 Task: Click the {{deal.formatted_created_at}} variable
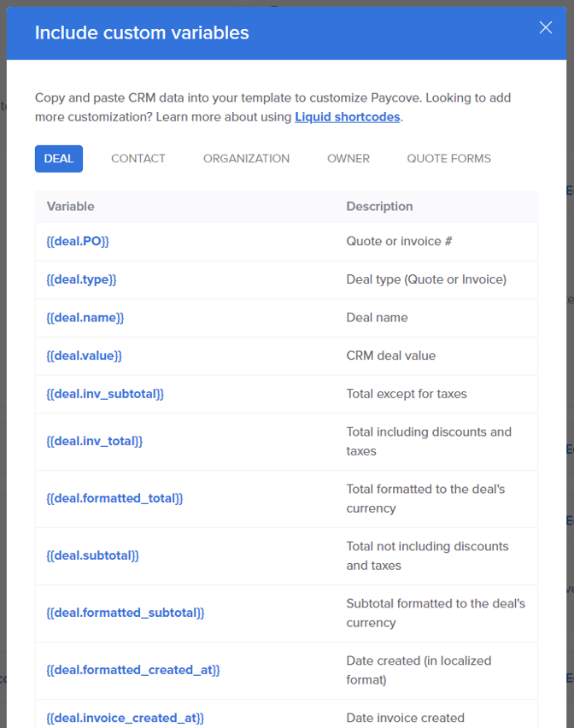(132, 670)
